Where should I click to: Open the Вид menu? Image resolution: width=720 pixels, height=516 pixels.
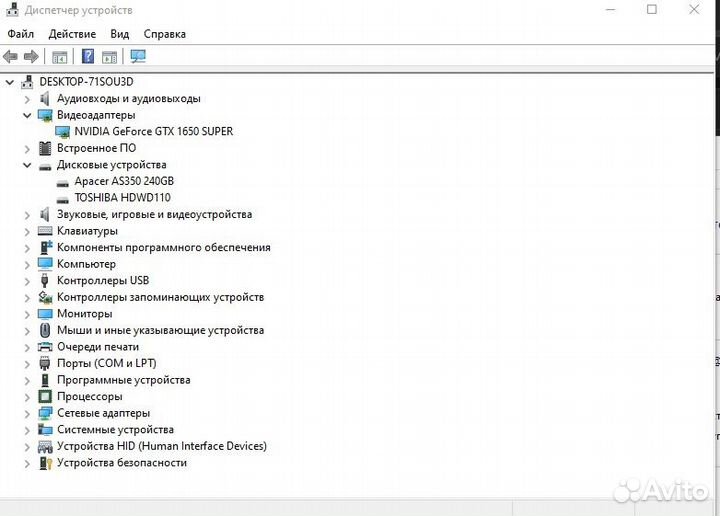click(x=119, y=34)
